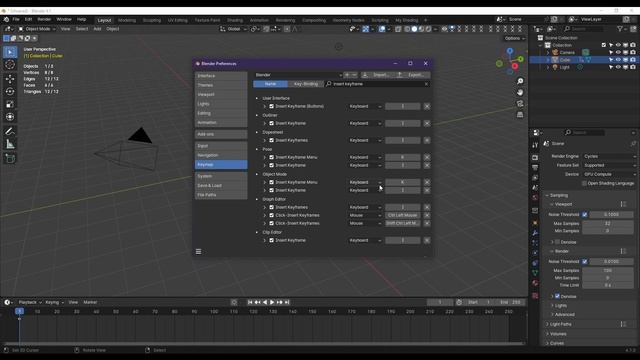Toggle camera view gizmo icon

click(x=520, y=104)
